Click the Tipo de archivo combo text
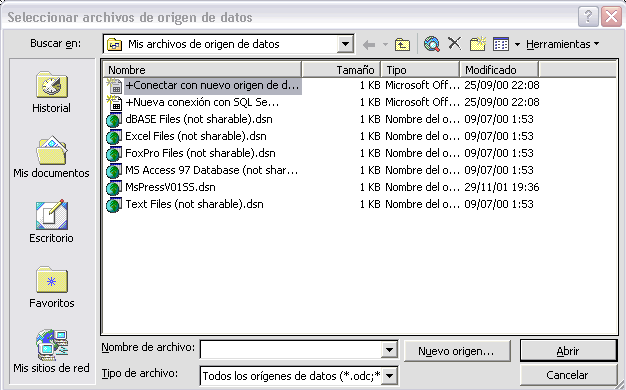The image size is (626, 390). tap(291, 376)
